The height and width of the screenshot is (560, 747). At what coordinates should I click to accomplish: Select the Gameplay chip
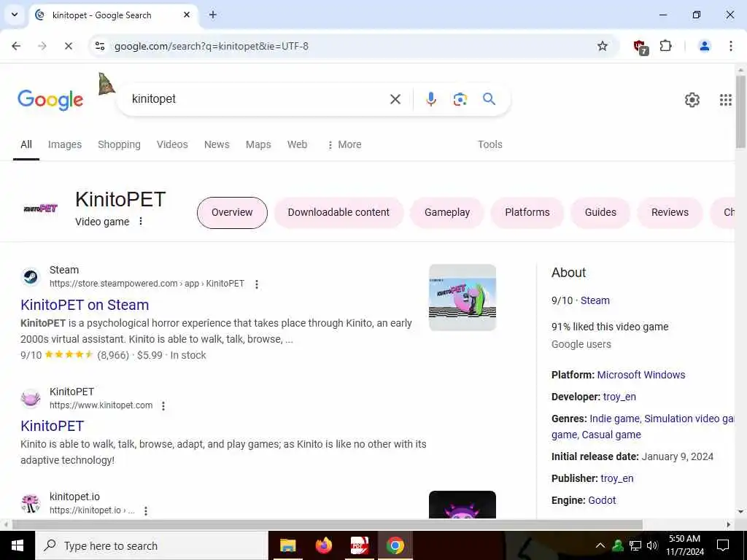click(447, 212)
